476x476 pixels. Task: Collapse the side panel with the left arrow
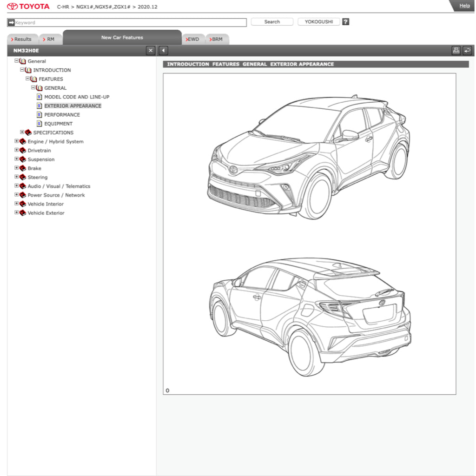[163, 51]
